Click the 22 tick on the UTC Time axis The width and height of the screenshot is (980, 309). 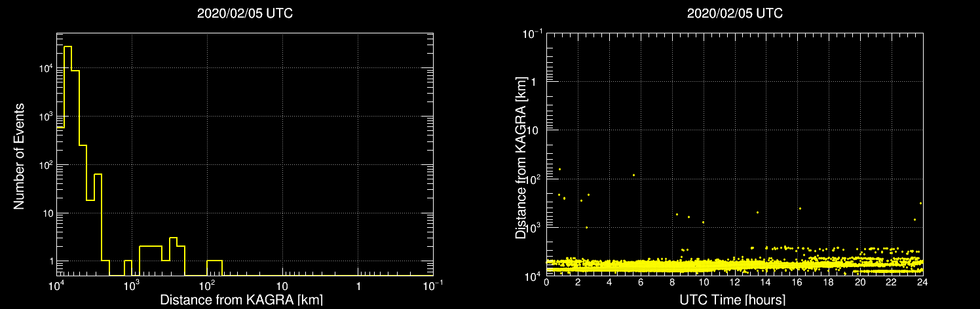pos(892,283)
